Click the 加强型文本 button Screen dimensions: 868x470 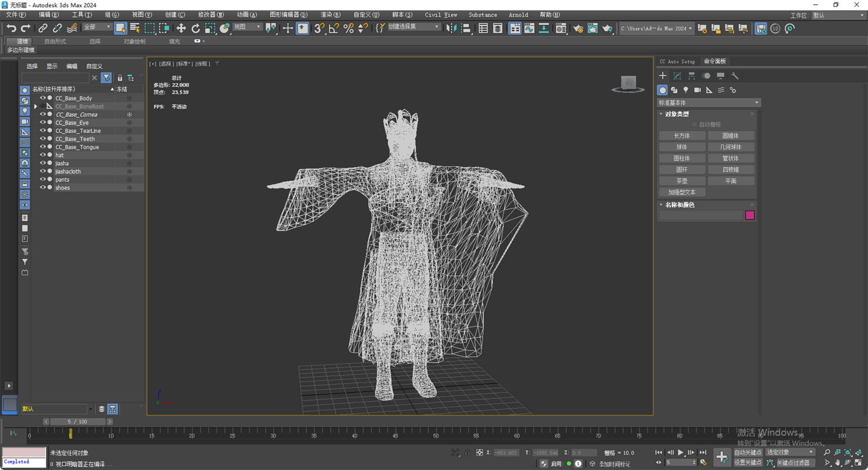click(x=682, y=192)
